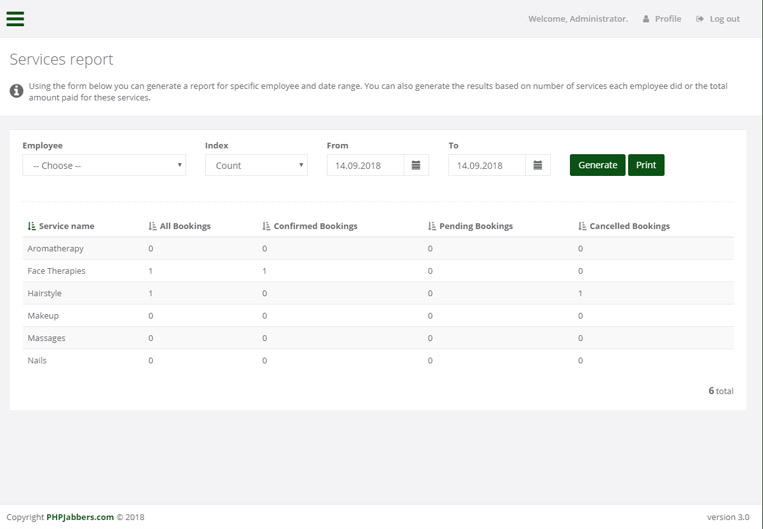The width and height of the screenshot is (763, 529).
Task: Click the Print button
Action: coord(646,165)
